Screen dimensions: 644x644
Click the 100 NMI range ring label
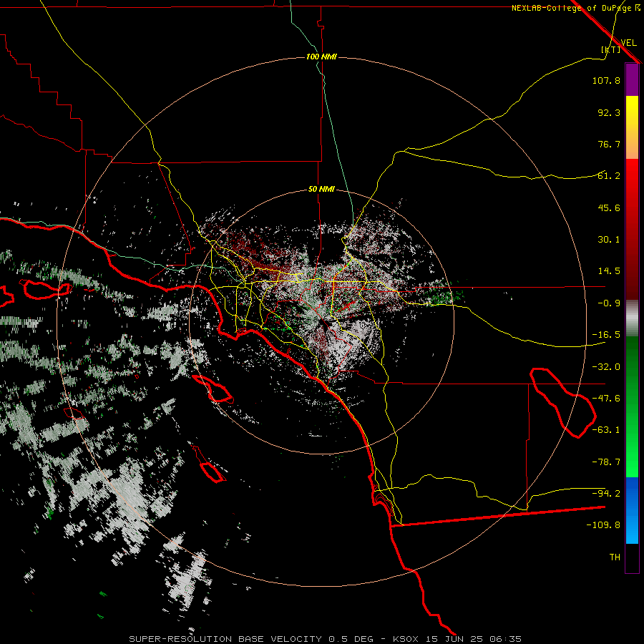(x=321, y=57)
